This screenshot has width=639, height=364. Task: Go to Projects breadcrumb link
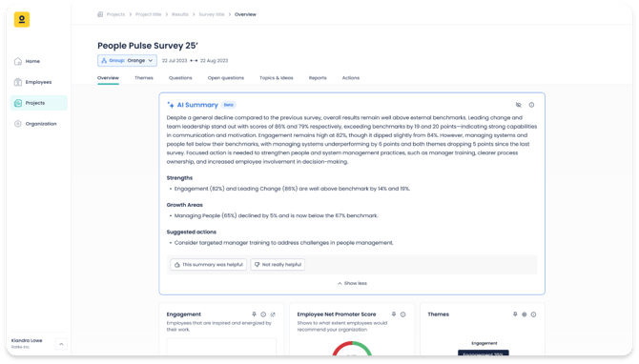click(x=115, y=14)
